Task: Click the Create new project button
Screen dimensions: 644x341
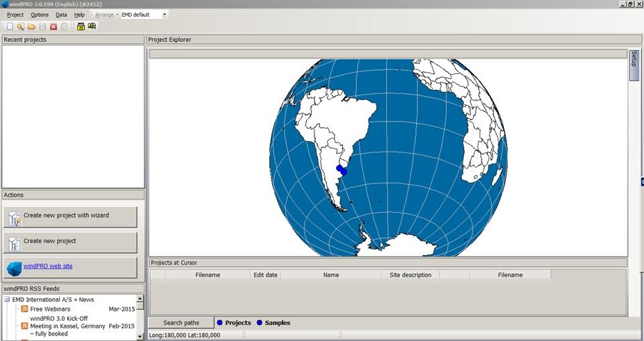Action: [70, 242]
